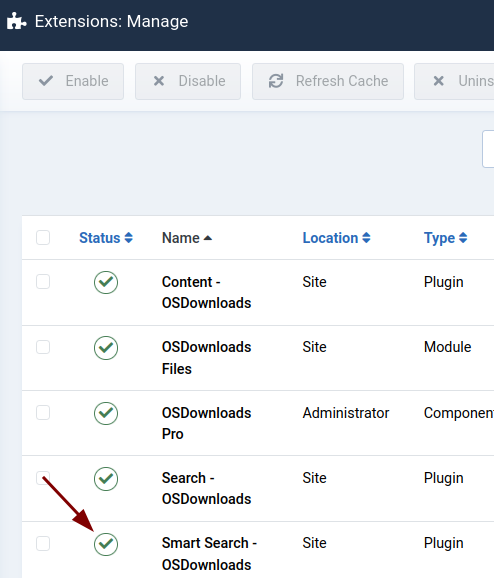Tick the select-all checkbox in table header
The width and height of the screenshot is (494, 578).
pos(43,238)
